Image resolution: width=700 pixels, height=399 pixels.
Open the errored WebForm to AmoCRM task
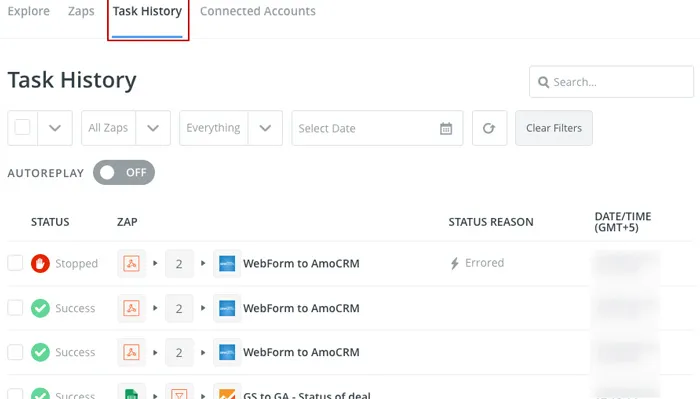[301, 263]
